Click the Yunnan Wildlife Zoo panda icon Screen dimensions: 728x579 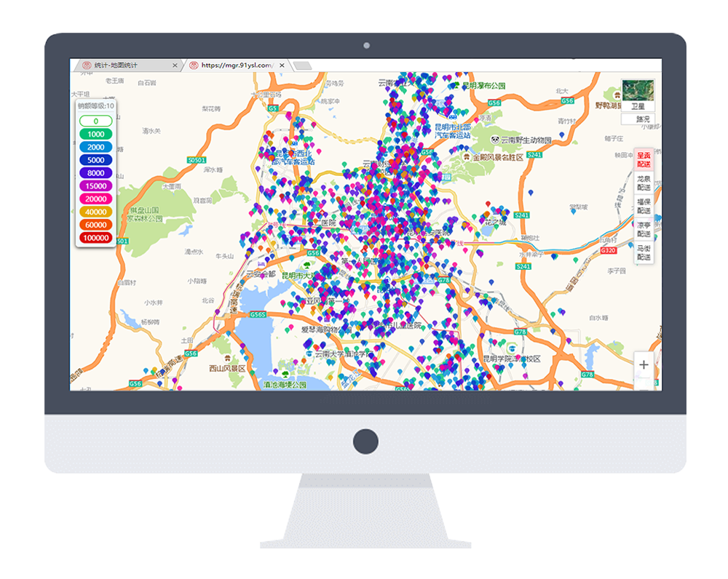pyautogui.click(x=494, y=140)
